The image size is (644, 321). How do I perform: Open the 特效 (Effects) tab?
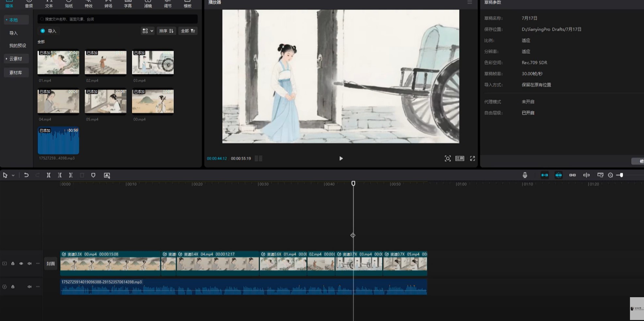(88, 4)
